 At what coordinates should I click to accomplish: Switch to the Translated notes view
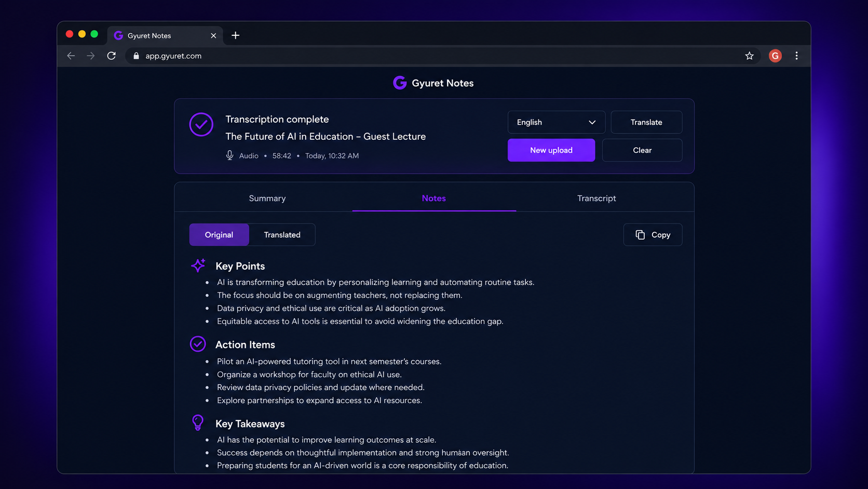point(282,235)
